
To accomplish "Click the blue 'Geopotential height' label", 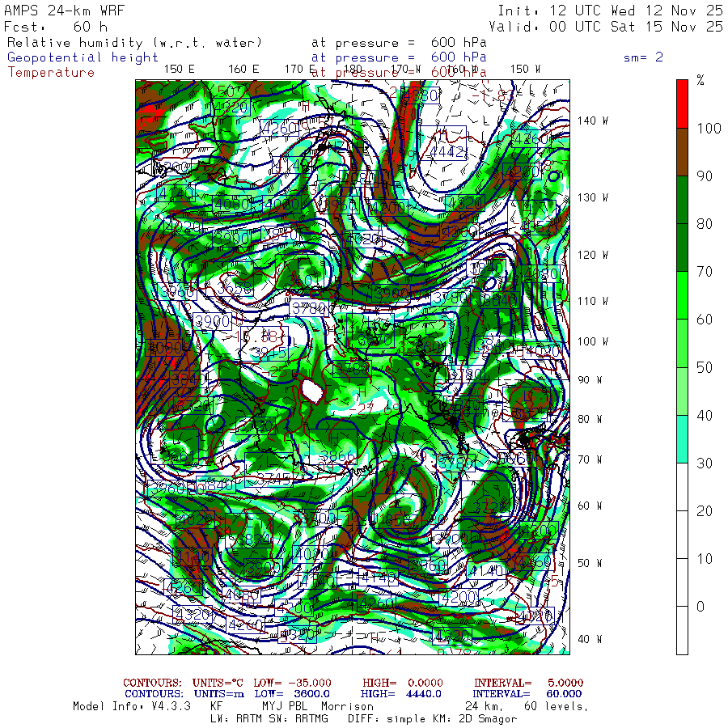I will coord(83,57).
